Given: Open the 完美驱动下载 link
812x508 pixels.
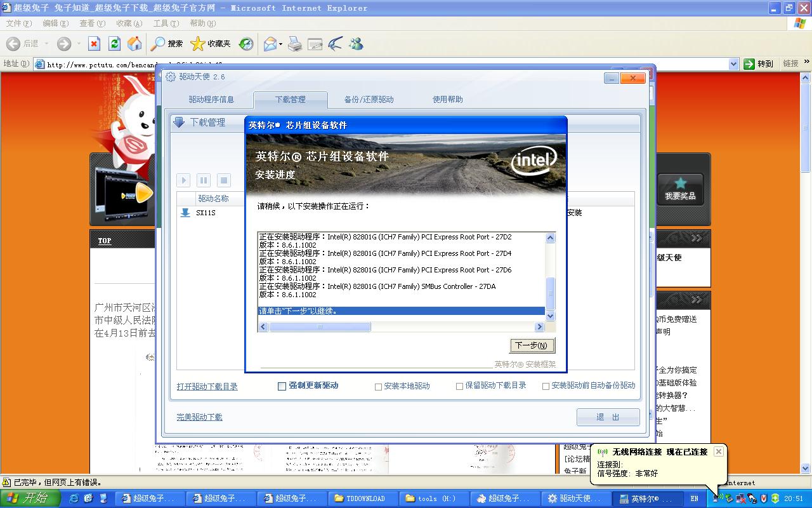Looking at the screenshot, I should coord(199,417).
